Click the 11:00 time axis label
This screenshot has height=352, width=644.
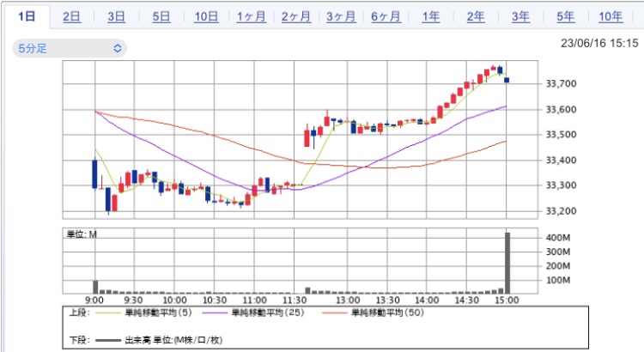point(255,300)
